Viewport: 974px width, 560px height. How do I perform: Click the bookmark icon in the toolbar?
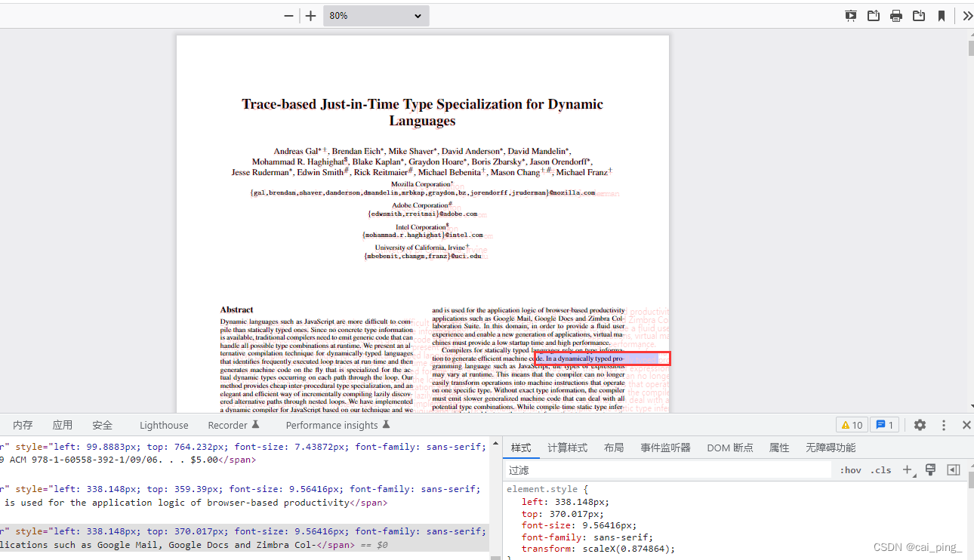(942, 15)
